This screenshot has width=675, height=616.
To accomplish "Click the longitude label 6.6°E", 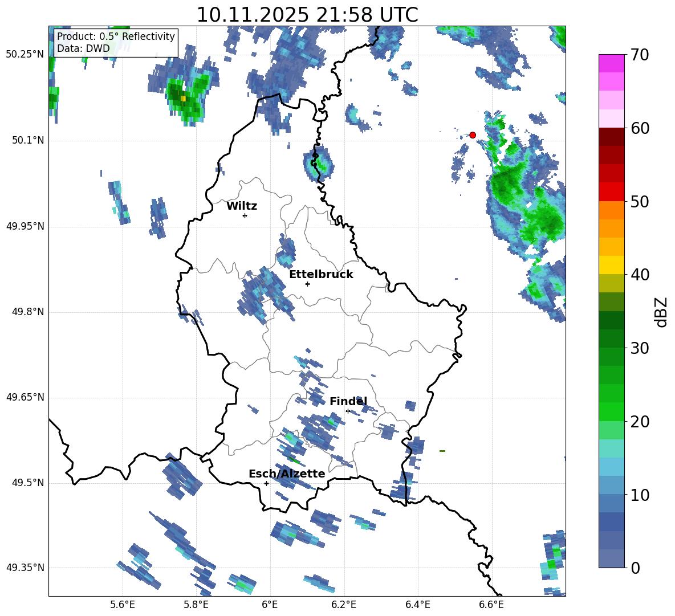I will 491,605.
